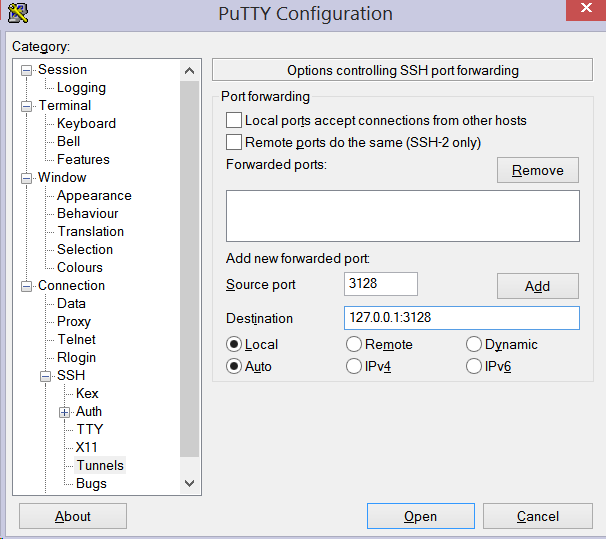The height and width of the screenshot is (539, 606).
Task: Click the category tree scrollbar thumb
Action: (x=189, y=269)
